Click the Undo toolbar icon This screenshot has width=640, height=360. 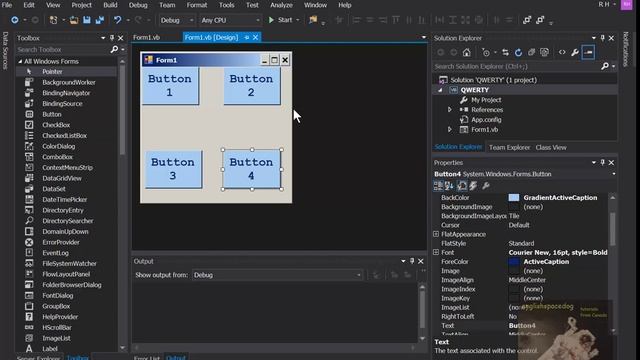tap(118, 20)
